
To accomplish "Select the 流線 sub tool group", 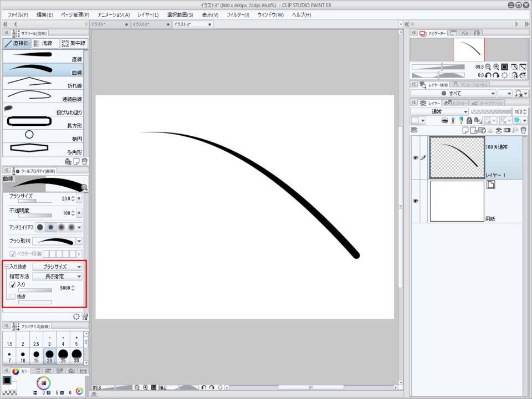I will (44, 43).
